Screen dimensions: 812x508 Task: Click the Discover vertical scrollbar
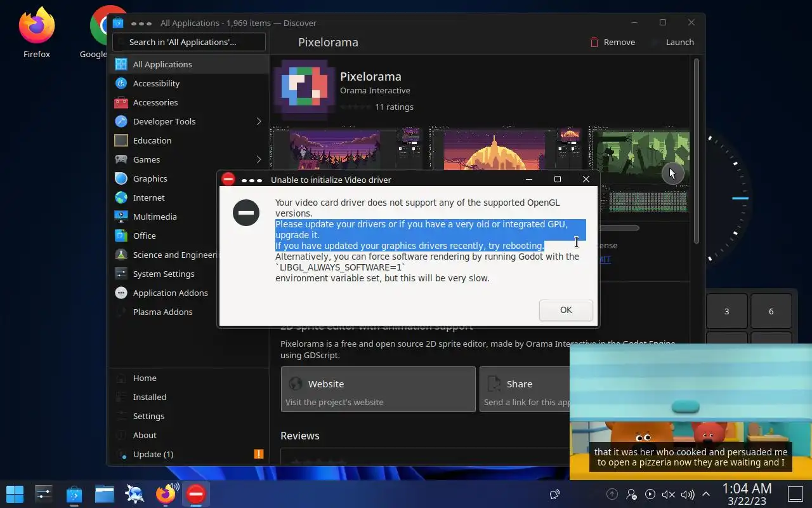[697, 150]
